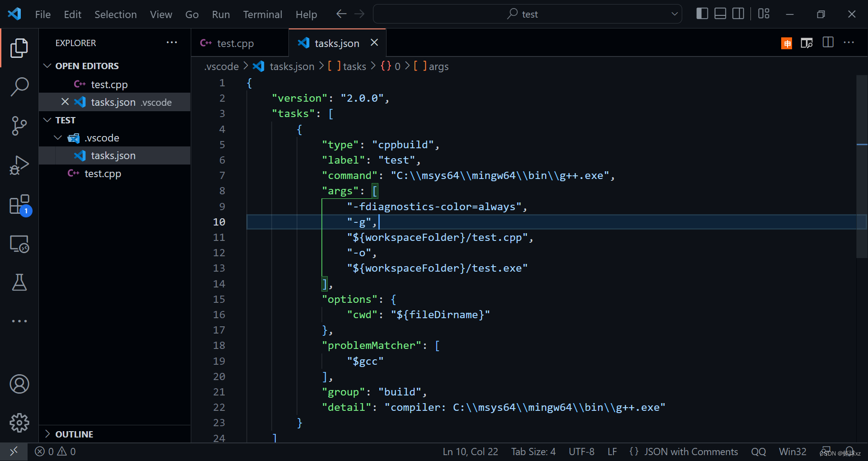Select tasks array breadcrumb segment

pos(347,66)
